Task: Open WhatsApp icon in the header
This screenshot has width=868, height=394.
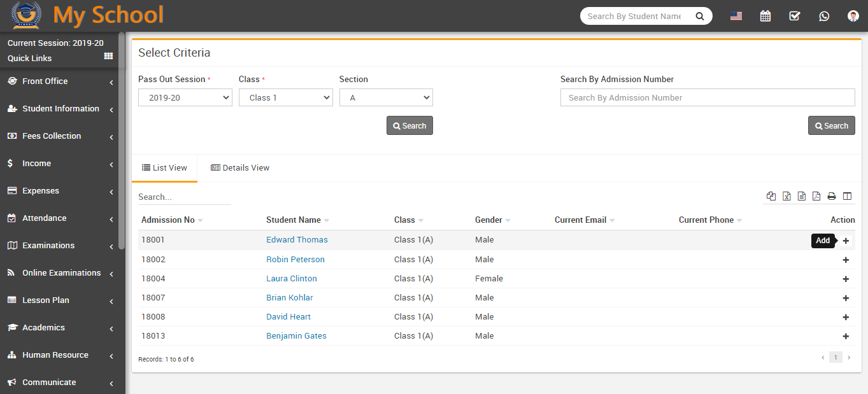Action: (x=824, y=16)
